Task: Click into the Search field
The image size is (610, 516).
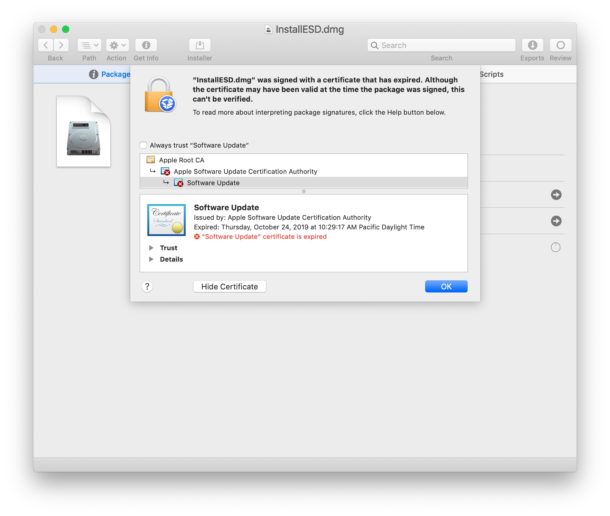Action: tap(441, 45)
